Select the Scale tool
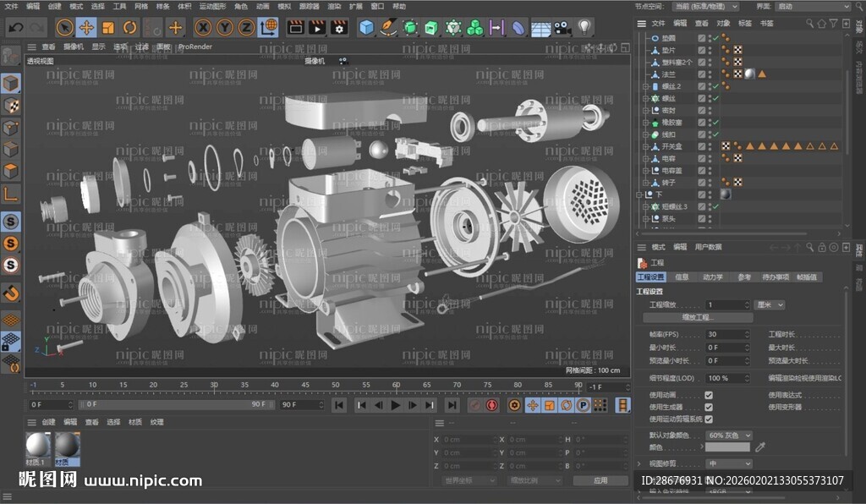This screenshot has width=866, height=504. pos(107,27)
